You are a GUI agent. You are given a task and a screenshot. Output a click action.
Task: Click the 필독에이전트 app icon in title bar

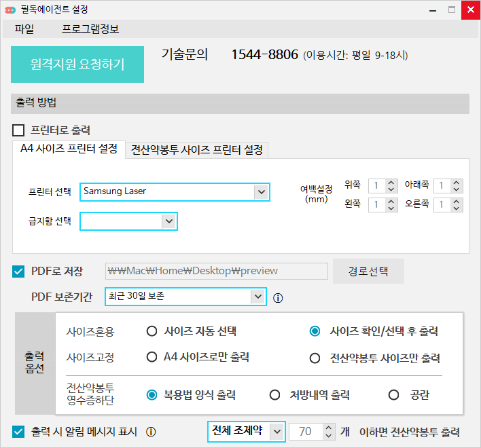pyautogui.click(x=10, y=10)
